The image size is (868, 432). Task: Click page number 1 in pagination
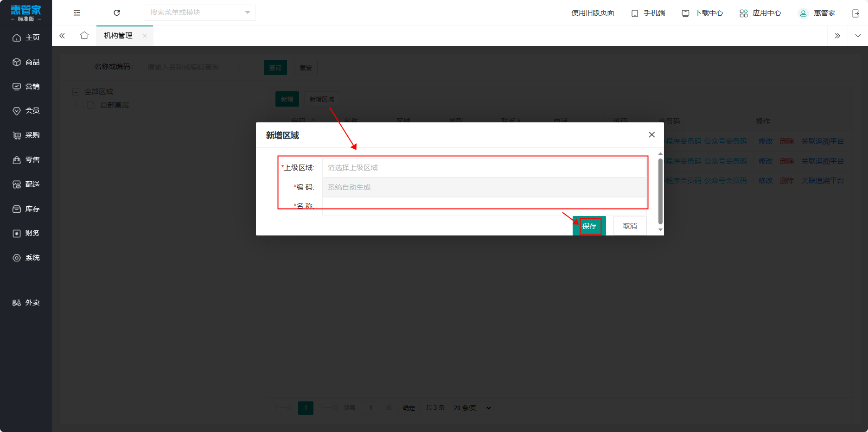click(306, 408)
